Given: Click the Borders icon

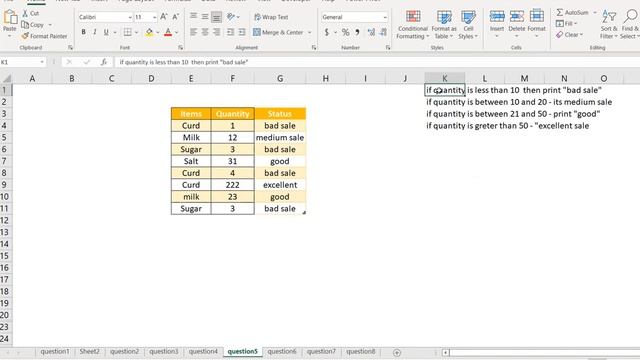Looking at the screenshot, I should point(127,32).
